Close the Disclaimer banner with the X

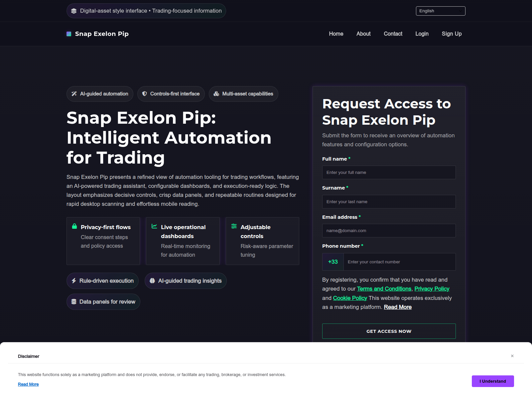512,356
